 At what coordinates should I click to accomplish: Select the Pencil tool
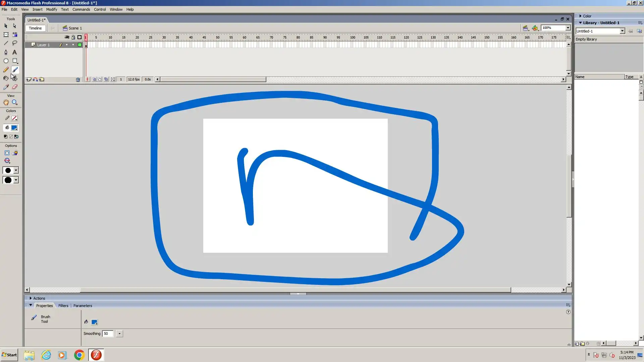(6, 70)
